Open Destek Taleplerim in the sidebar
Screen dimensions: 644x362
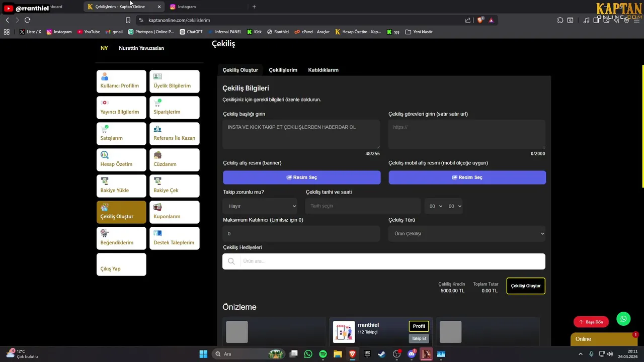coord(175,238)
